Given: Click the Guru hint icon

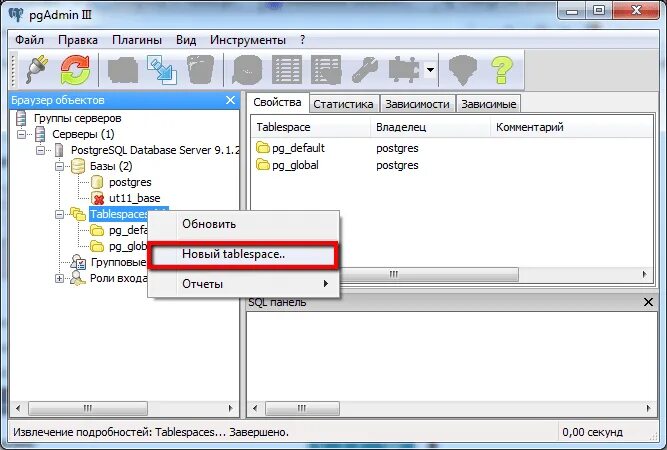Looking at the screenshot, I should tap(463, 69).
